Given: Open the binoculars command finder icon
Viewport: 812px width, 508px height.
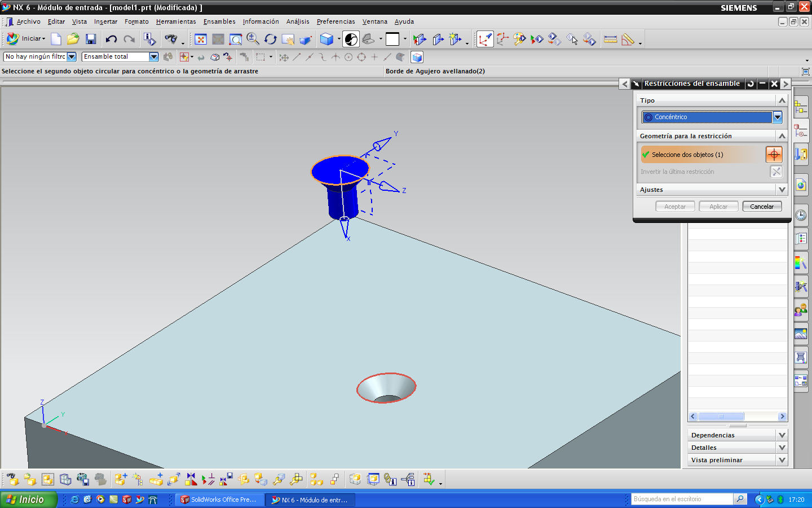Looking at the screenshot, I should point(171,39).
